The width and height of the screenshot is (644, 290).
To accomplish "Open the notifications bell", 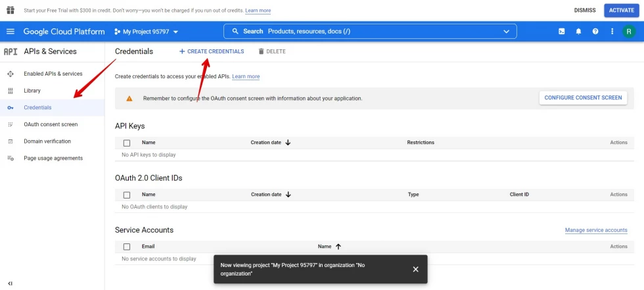I will [x=579, y=32].
